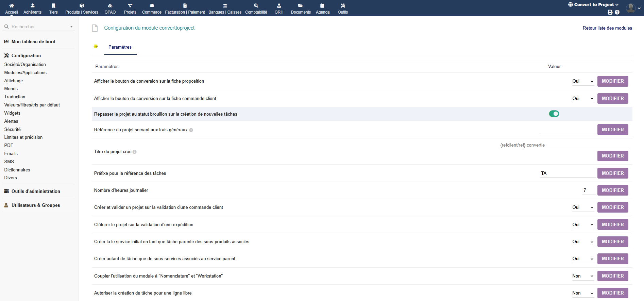
Task: Open the Comptabilité icon
Action: pos(256,6)
